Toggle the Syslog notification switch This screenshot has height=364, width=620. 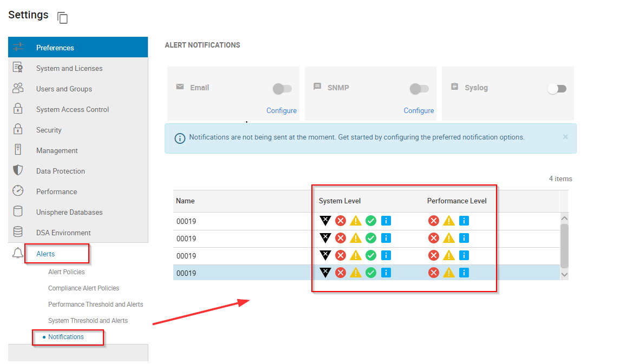pyautogui.click(x=557, y=89)
